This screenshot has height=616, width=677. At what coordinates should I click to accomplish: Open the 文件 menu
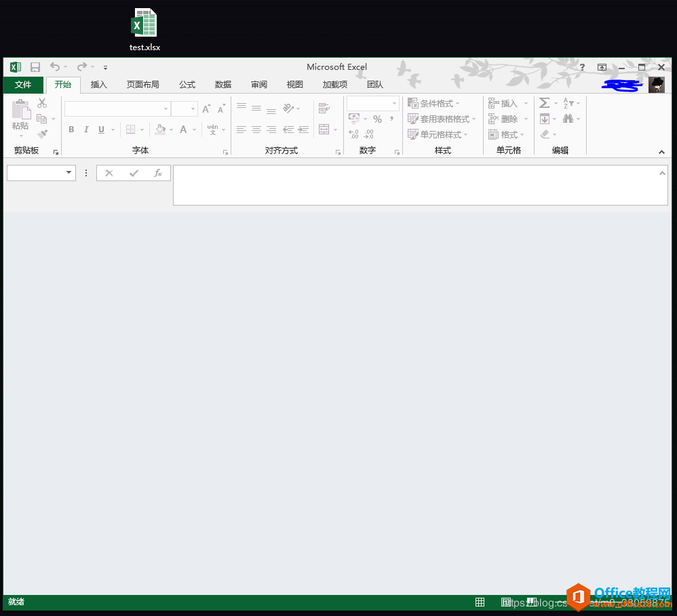tap(22, 85)
